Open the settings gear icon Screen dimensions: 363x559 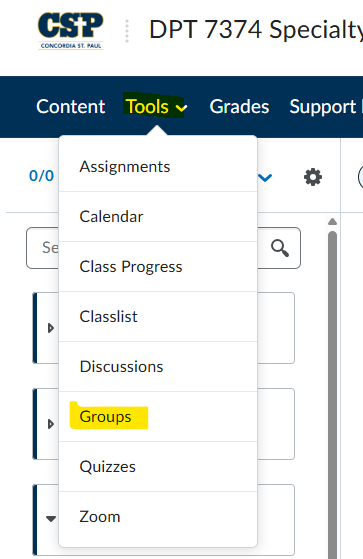[x=313, y=177]
